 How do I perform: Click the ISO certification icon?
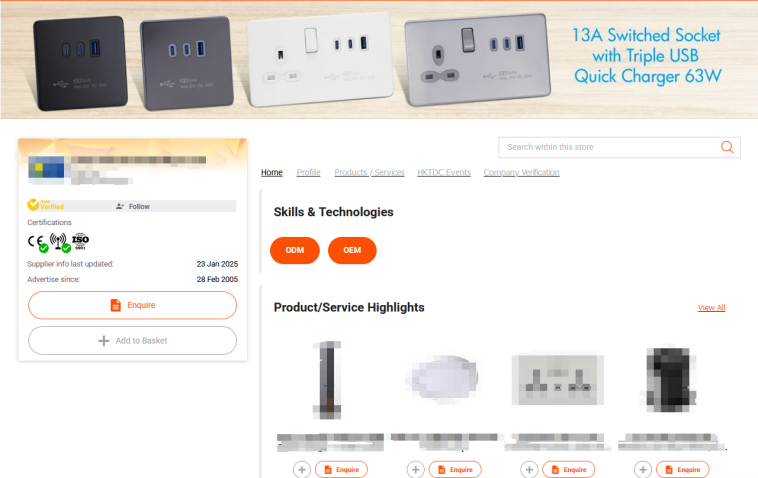point(80,241)
